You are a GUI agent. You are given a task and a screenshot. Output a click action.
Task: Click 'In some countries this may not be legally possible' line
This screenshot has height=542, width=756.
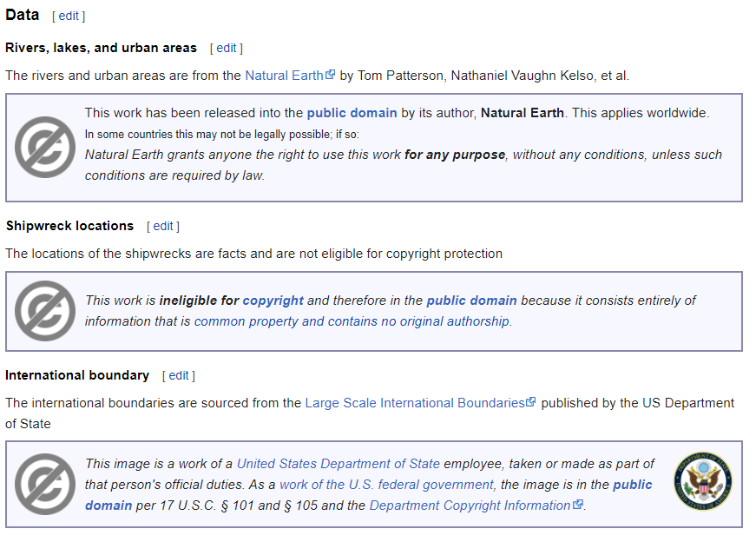[x=222, y=135]
